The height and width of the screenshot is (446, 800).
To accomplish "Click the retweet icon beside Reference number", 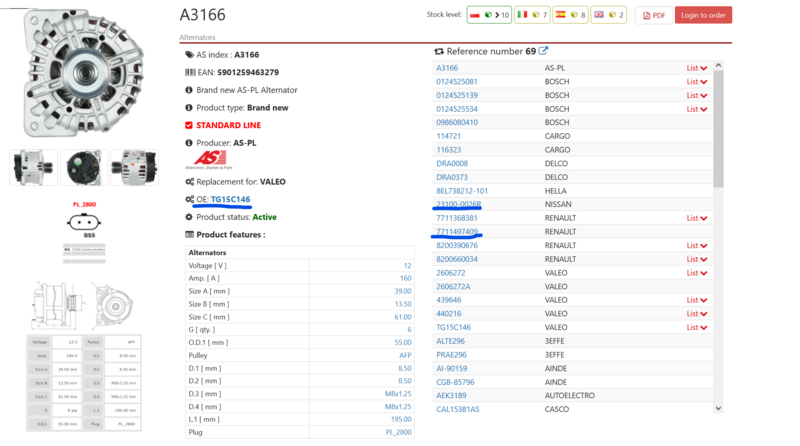I will tap(439, 52).
